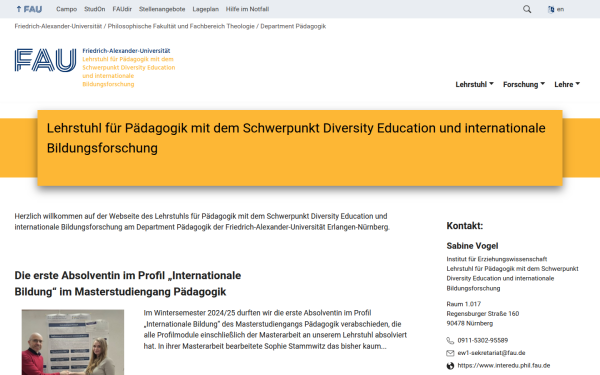Click the article teaser starting Im Wintersemester 2024/25
Viewport: 600px width, 375px height.
pos(275,329)
